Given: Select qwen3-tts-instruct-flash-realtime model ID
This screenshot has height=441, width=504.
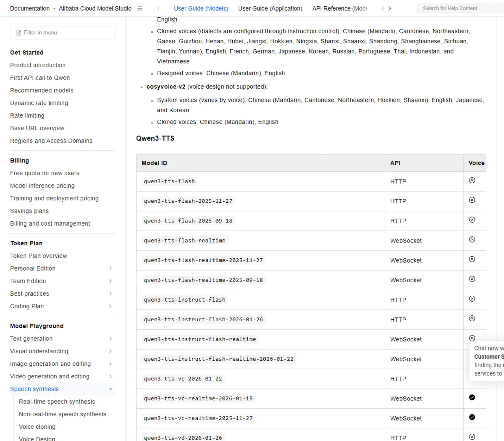Looking at the screenshot, I should 200,339.
